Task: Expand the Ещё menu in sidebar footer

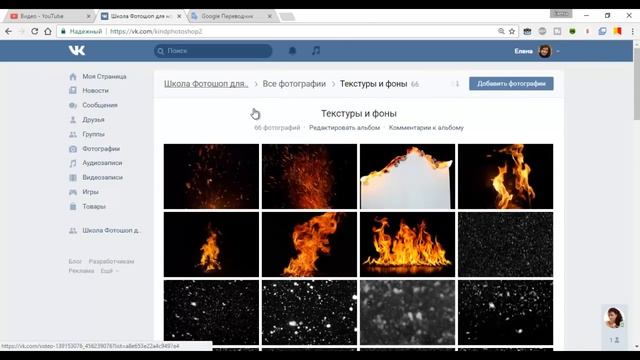Action: tap(109, 271)
